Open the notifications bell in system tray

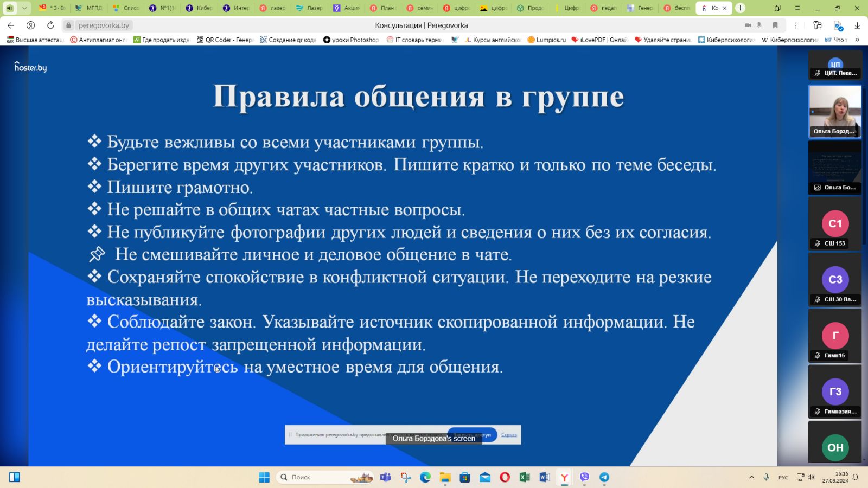coord(856,477)
